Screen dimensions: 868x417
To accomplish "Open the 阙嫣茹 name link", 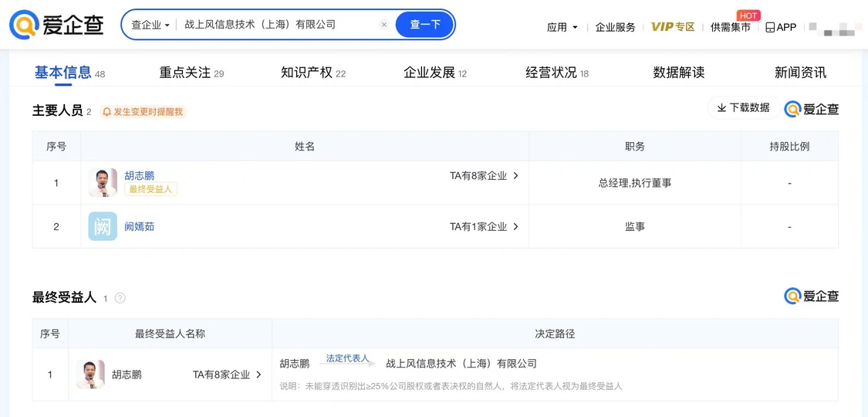I will 139,226.
